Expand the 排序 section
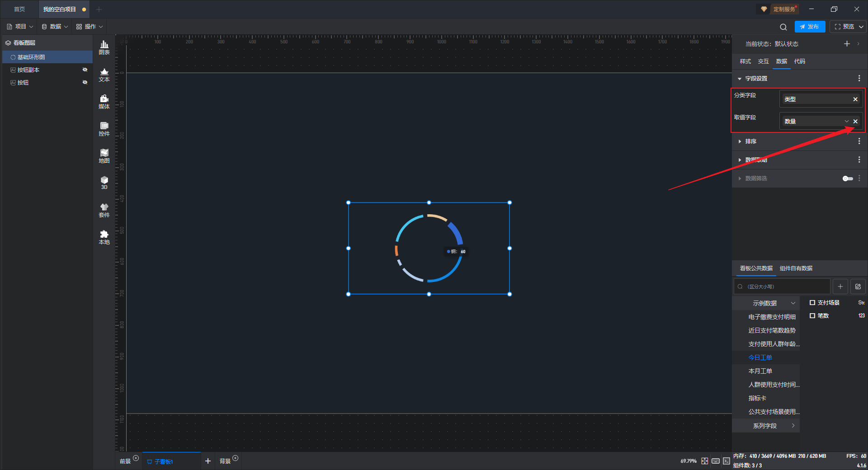868x470 pixels. pos(750,141)
